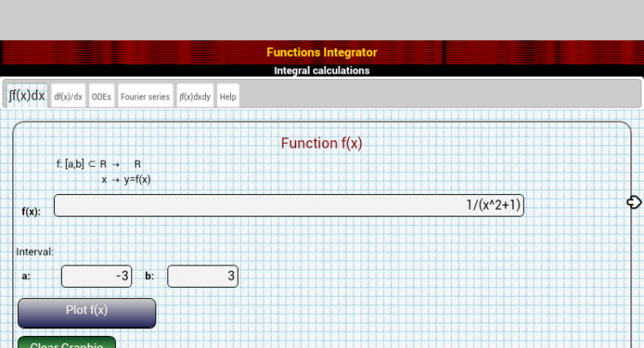Click the f: [a,b] ⊂ R → R definition text
The height and width of the screenshot is (348, 644).
click(x=99, y=163)
